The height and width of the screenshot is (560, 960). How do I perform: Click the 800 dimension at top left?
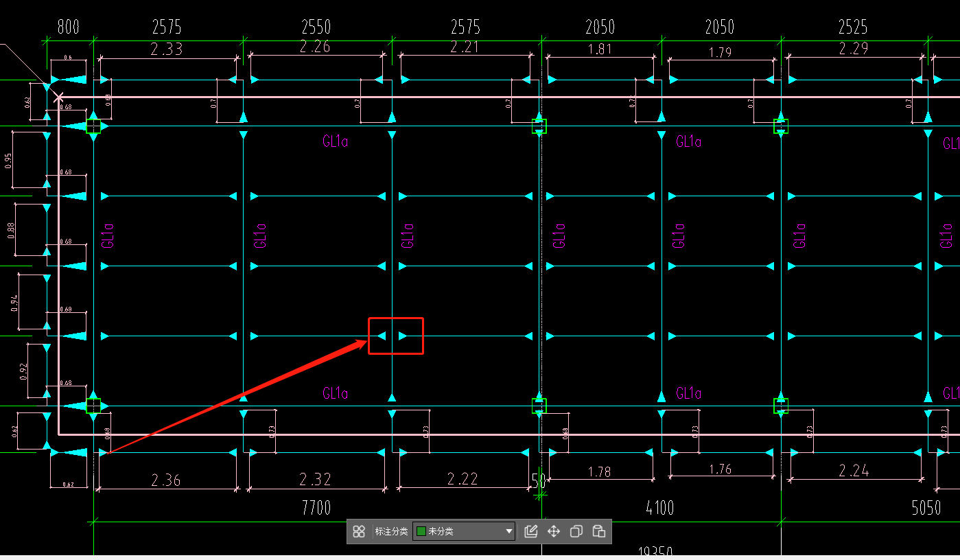pyautogui.click(x=68, y=27)
